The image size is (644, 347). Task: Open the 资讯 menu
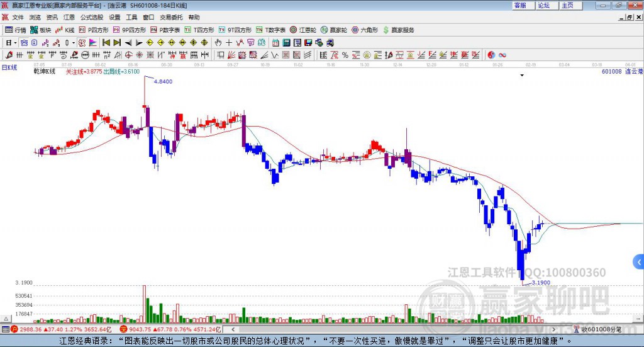coord(52,17)
